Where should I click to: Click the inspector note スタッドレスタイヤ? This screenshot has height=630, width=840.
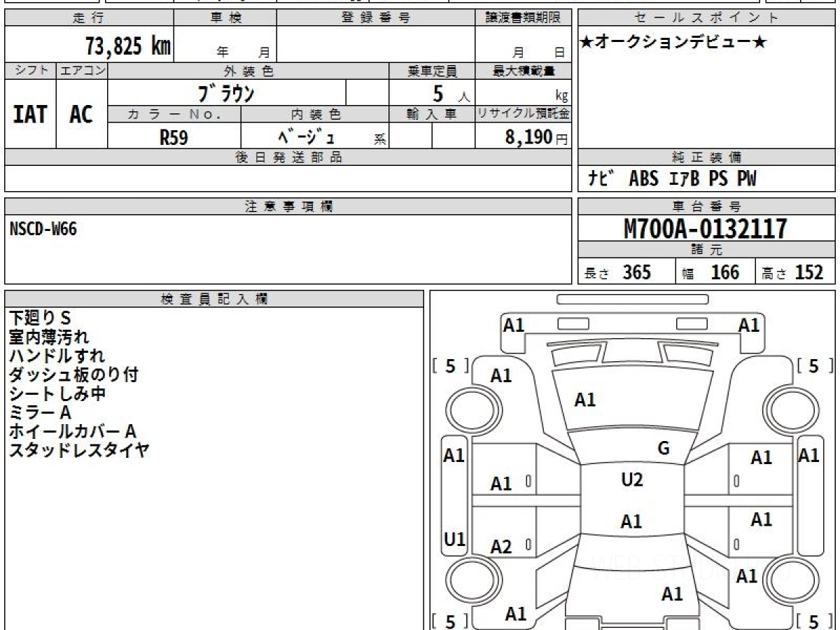(x=79, y=450)
